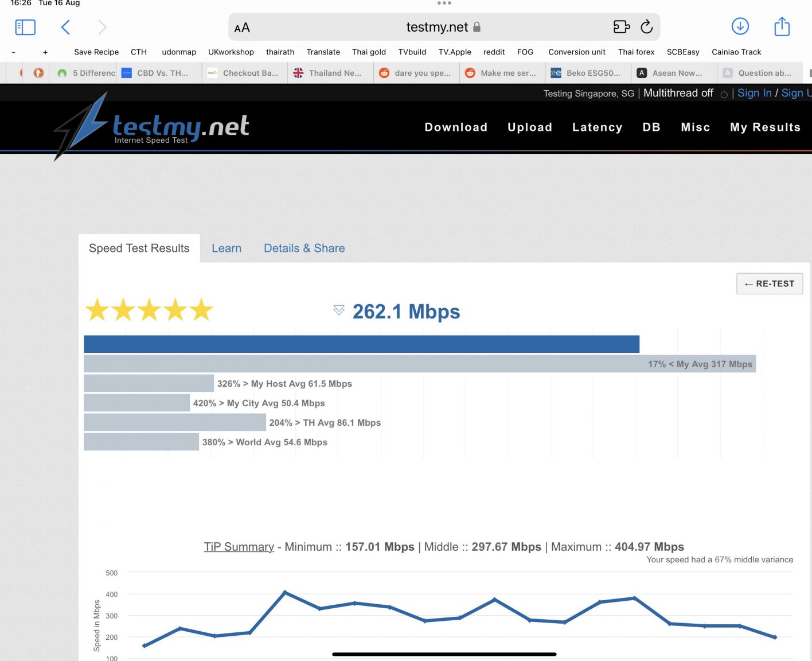Switch to the Learn tab
Image resolution: width=812 pixels, height=661 pixels.
[x=227, y=248]
